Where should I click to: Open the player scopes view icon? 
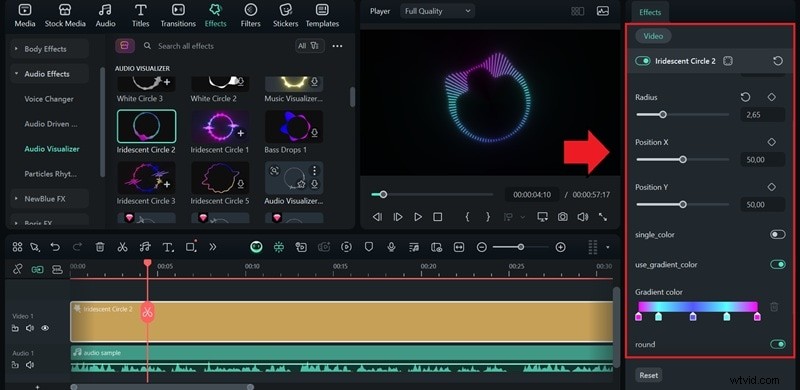click(603, 11)
